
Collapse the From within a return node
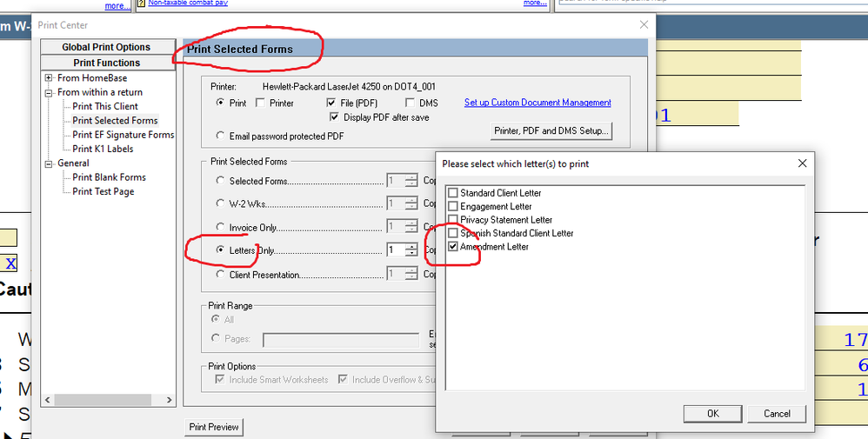(x=50, y=92)
